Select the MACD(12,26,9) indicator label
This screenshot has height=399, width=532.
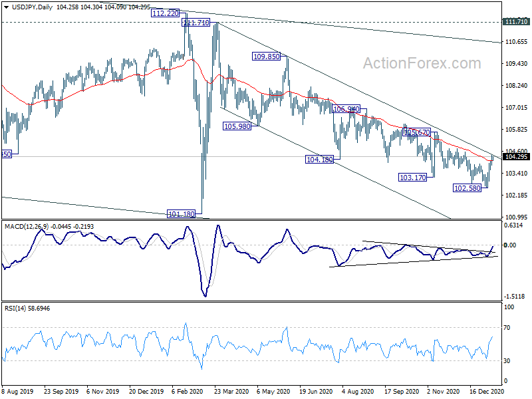click(49, 226)
